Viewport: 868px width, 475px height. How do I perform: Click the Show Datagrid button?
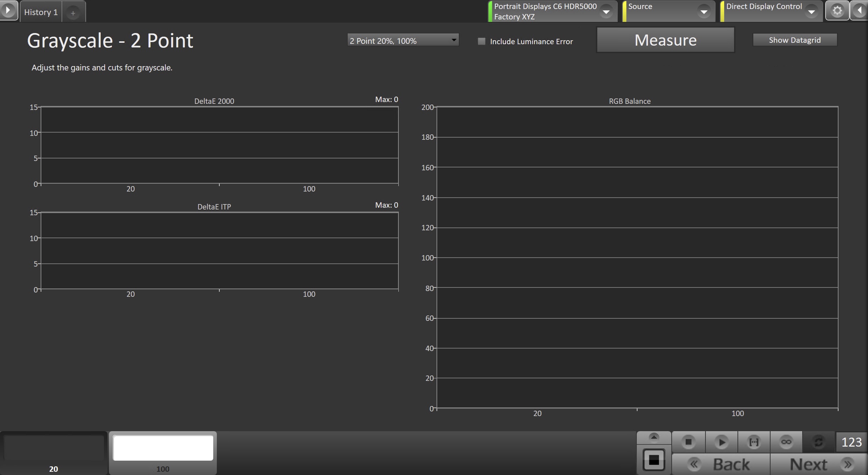point(795,40)
